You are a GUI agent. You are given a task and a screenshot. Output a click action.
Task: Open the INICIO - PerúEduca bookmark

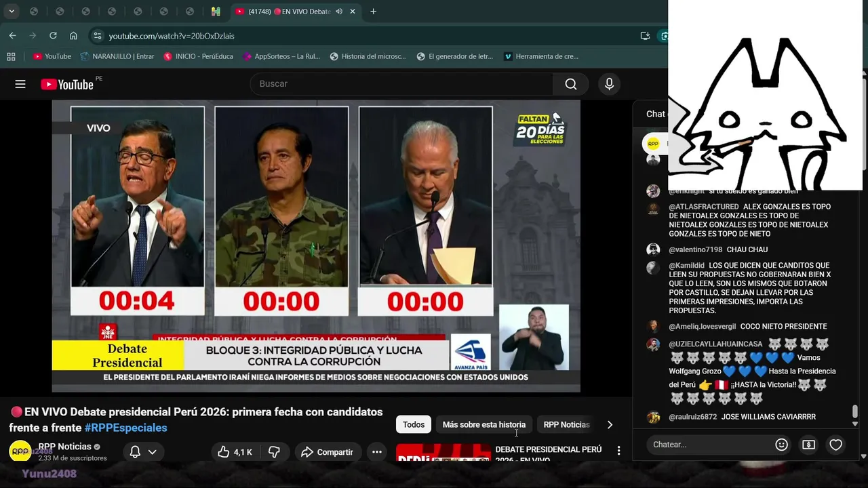point(199,56)
